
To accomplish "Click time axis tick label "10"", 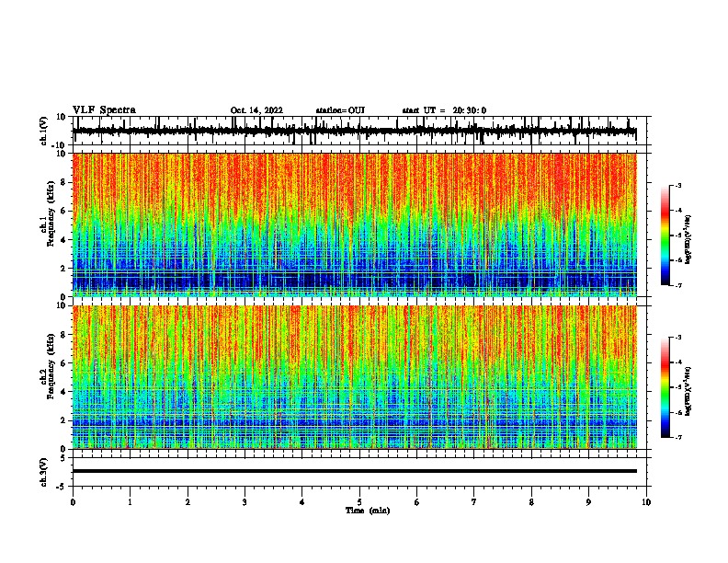I will pyautogui.click(x=646, y=502).
